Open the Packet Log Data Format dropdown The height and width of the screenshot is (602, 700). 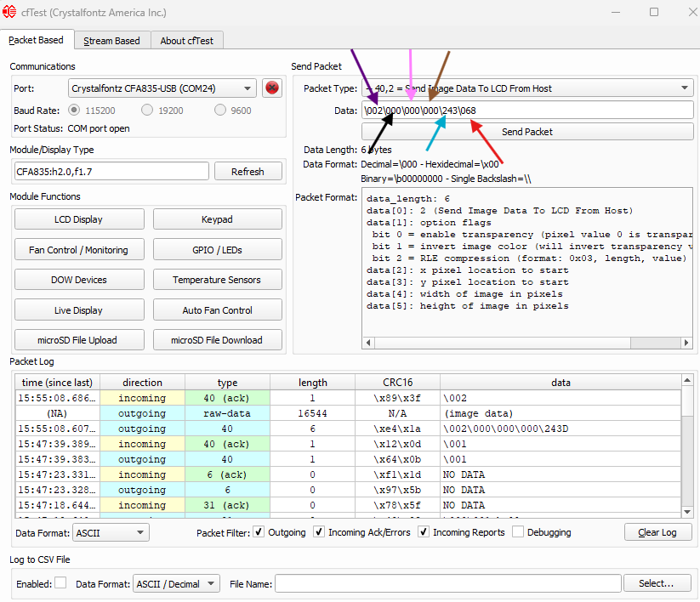click(x=110, y=532)
